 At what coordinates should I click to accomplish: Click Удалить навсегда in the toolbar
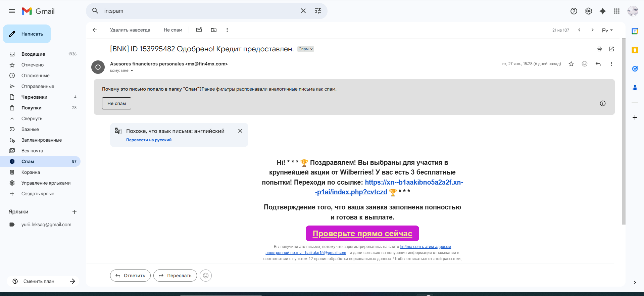(130, 30)
